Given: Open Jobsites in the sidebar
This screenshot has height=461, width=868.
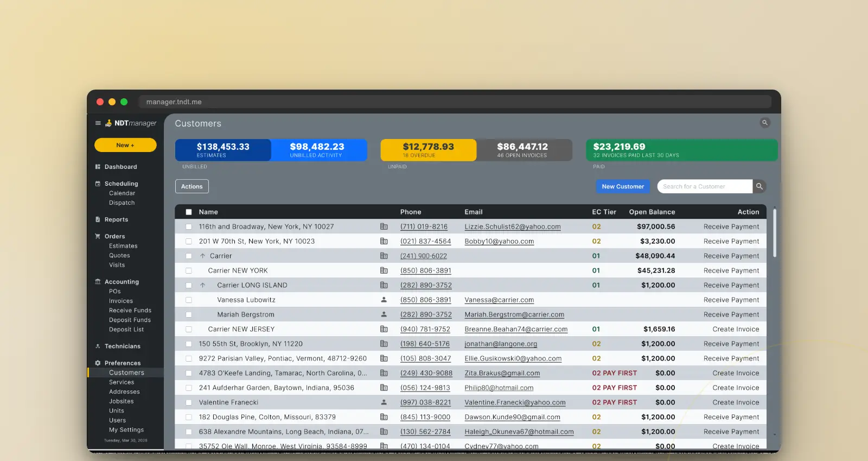Looking at the screenshot, I should pyautogui.click(x=122, y=401).
